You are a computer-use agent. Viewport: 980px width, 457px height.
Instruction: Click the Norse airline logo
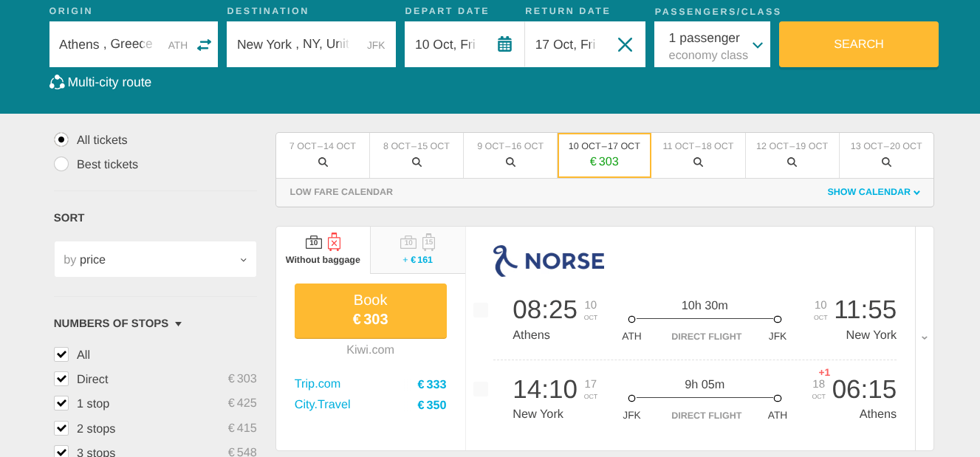click(x=549, y=261)
